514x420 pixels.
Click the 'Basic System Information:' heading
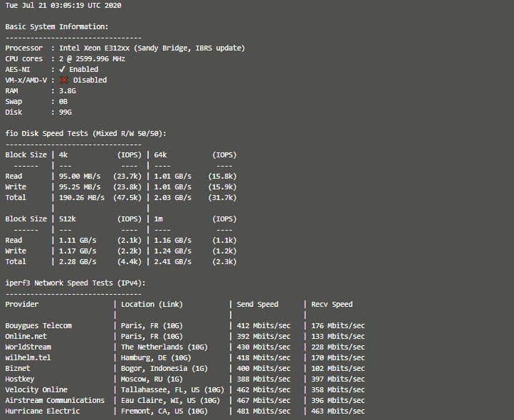(57, 26)
